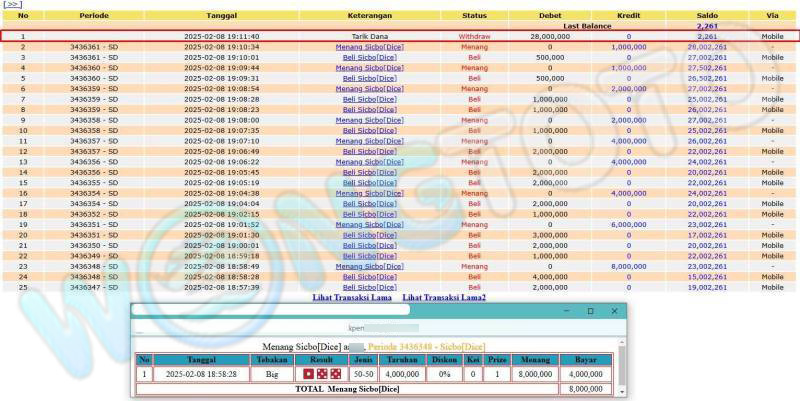Image resolution: width=800 pixels, height=401 pixels.
Task: Minimize the Sicbo detail popup window
Action: click(566, 311)
